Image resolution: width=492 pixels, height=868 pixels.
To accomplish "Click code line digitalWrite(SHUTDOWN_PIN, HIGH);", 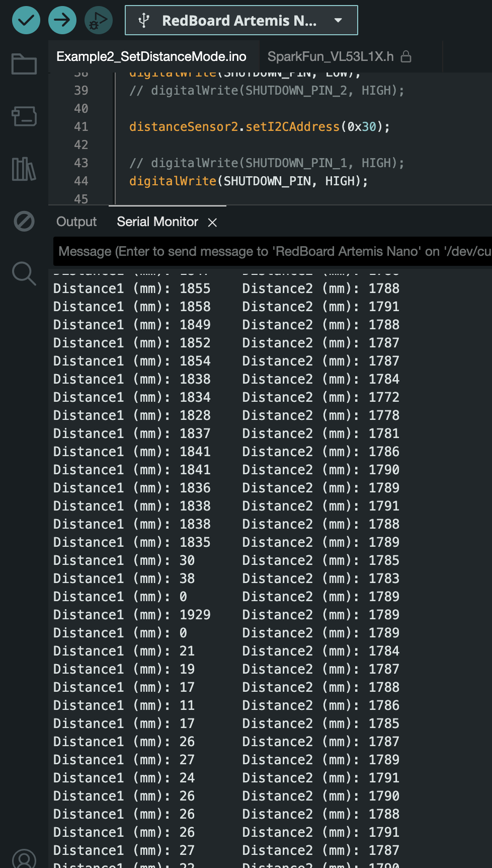I will pos(249,181).
